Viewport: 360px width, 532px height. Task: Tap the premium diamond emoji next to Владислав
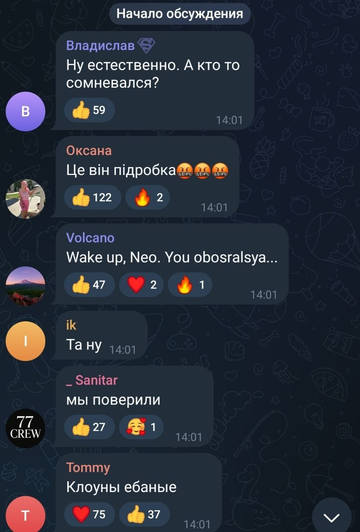(x=147, y=46)
